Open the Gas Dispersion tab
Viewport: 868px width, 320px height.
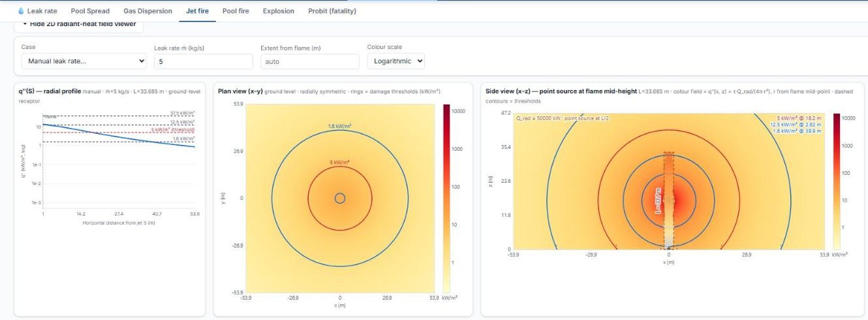click(147, 11)
